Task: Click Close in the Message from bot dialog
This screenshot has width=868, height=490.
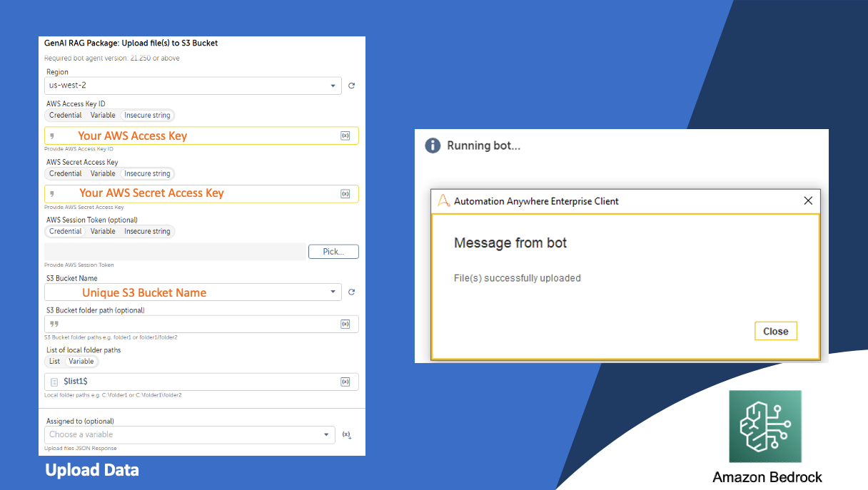Action: coord(776,331)
